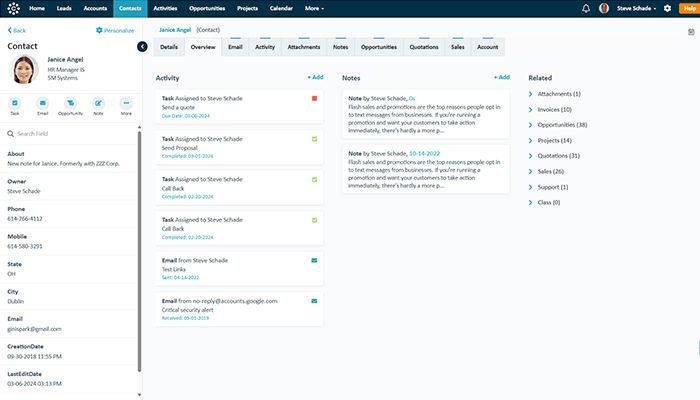Click the Personalize gear icon

(99, 30)
